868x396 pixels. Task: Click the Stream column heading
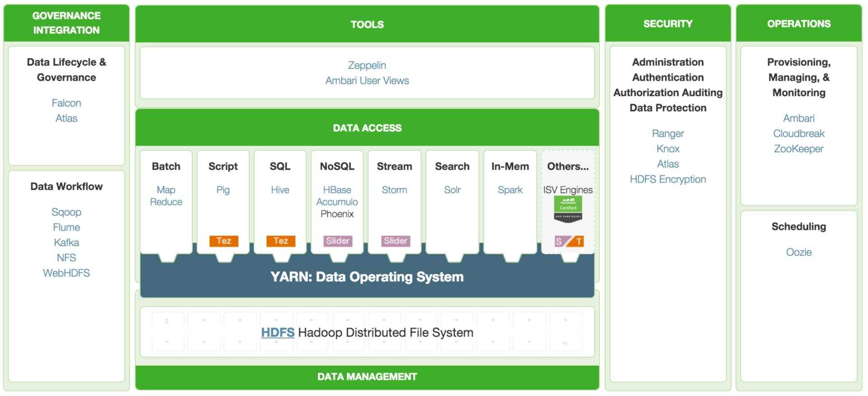394,167
